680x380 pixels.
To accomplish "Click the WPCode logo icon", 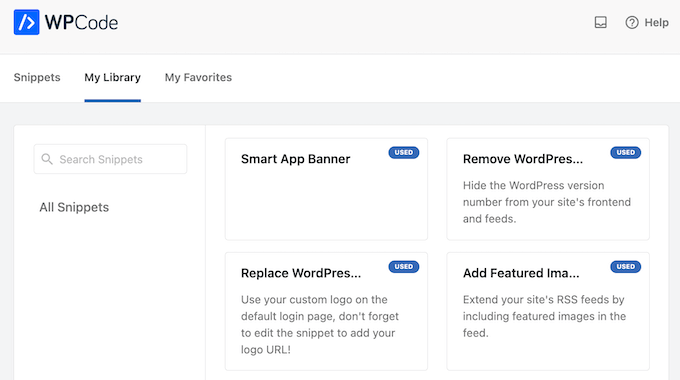I will (x=26, y=22).
